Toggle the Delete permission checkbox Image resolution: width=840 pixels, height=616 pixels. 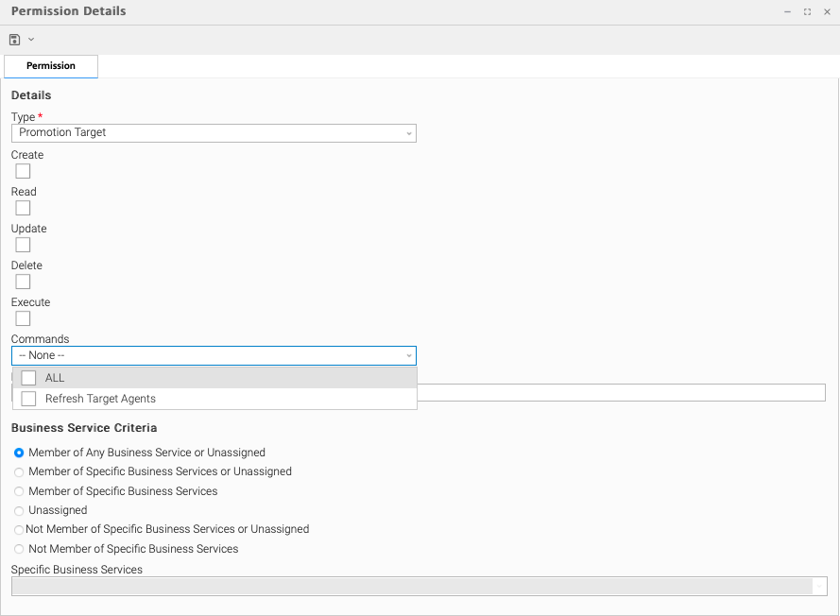pos(23,282)
